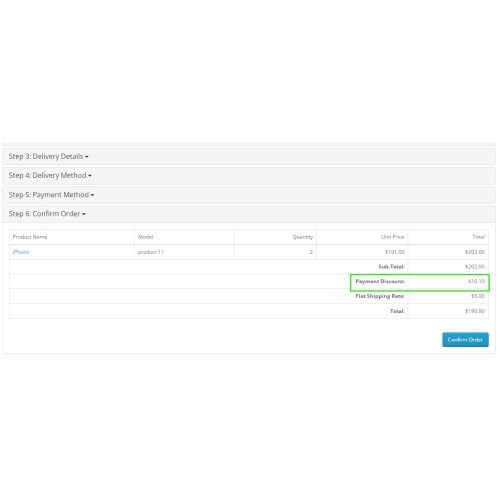Select the Quantity column header

pyautogui.click(x=303, y=237)
